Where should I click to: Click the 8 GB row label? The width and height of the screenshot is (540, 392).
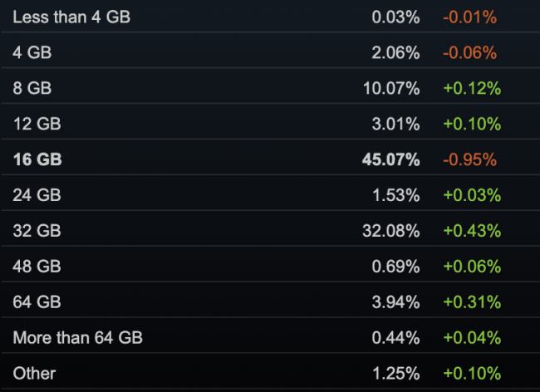click(31, 88)
